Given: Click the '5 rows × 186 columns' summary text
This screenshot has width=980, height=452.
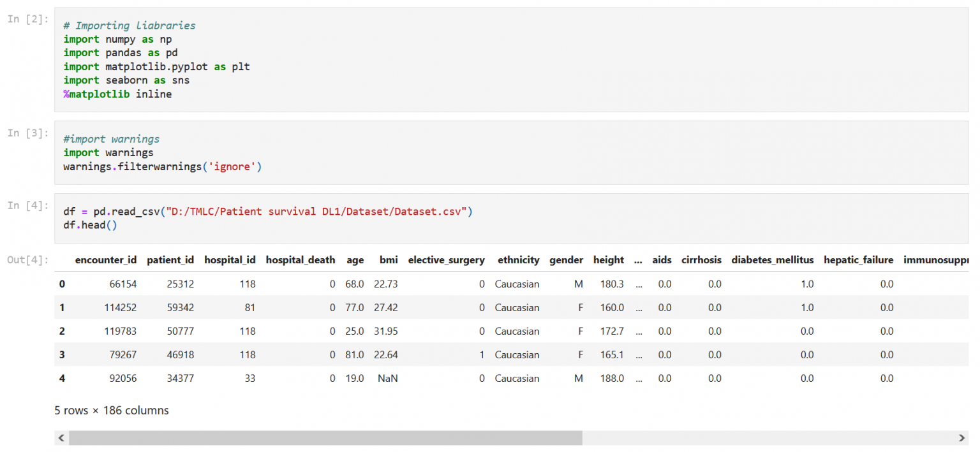Looking at the screenshot, I should [112, 411].
